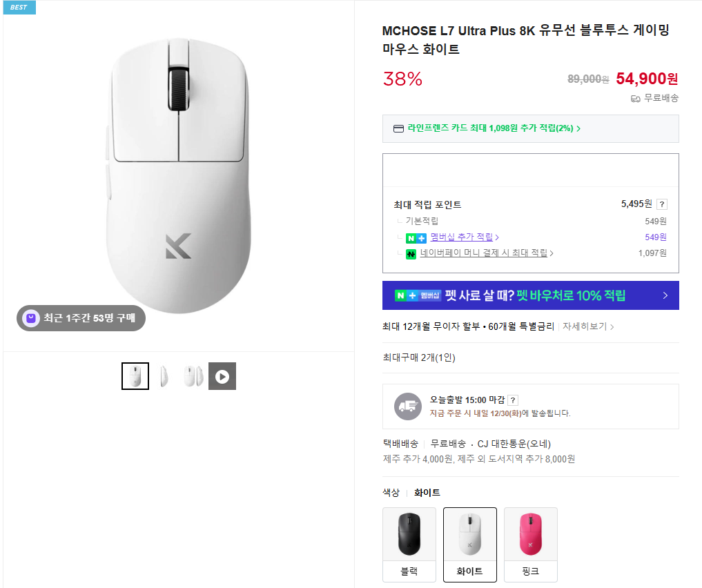The height and width of the screenshot is (588, 702).
Task: Click the BEST badge at top left
Action: 19,7
